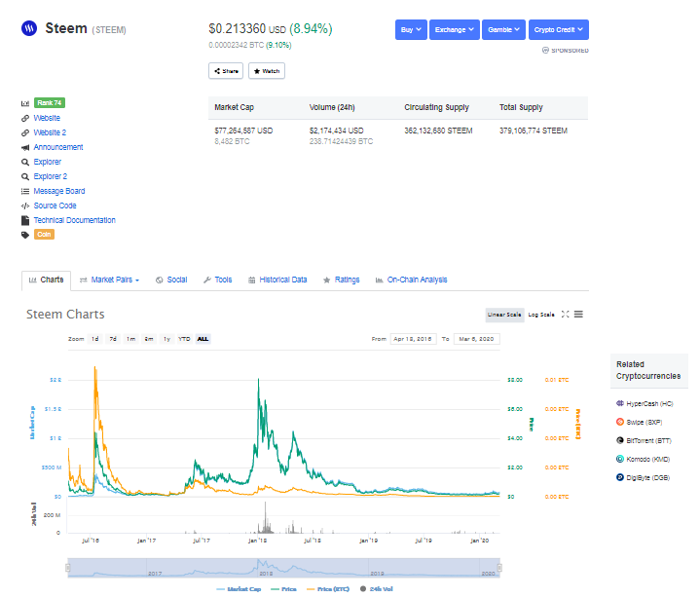Set chart zoom to 1y

point(166,339)
